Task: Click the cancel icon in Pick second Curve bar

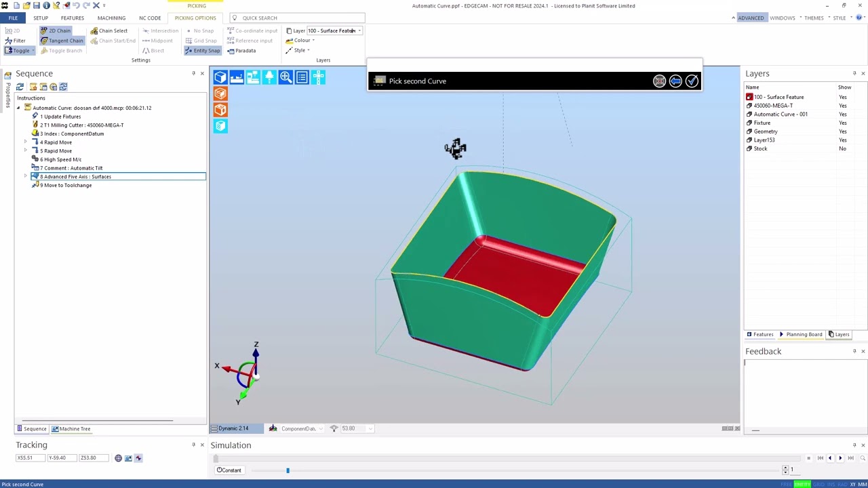Action: pyautogui.click(x=659, y=81)
